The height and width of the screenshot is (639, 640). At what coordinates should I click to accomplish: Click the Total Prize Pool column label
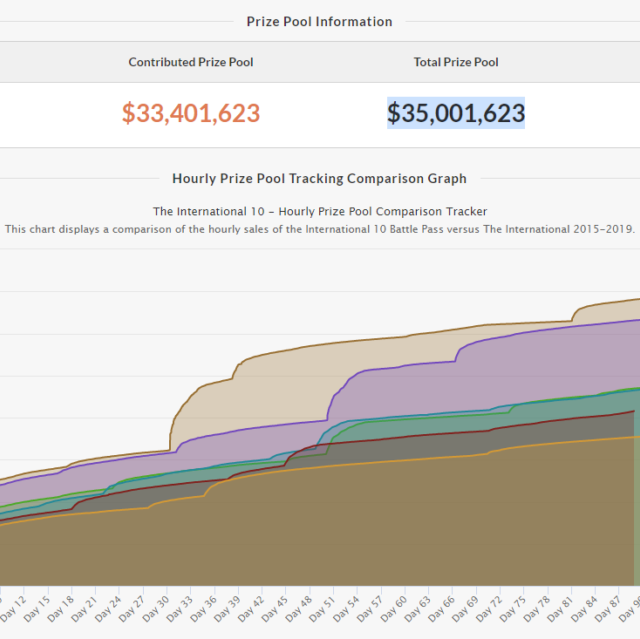pyautogui.click(x=456, y=62)
